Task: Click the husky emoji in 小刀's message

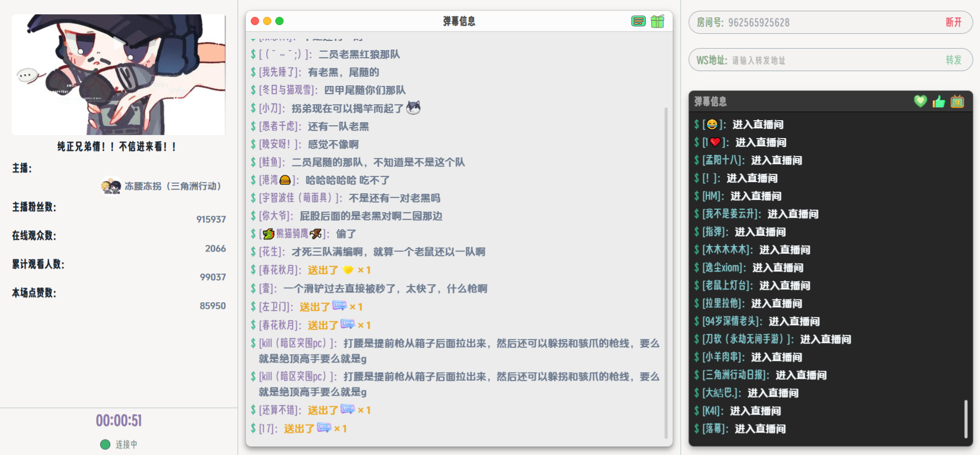Action: coord(413,108)
